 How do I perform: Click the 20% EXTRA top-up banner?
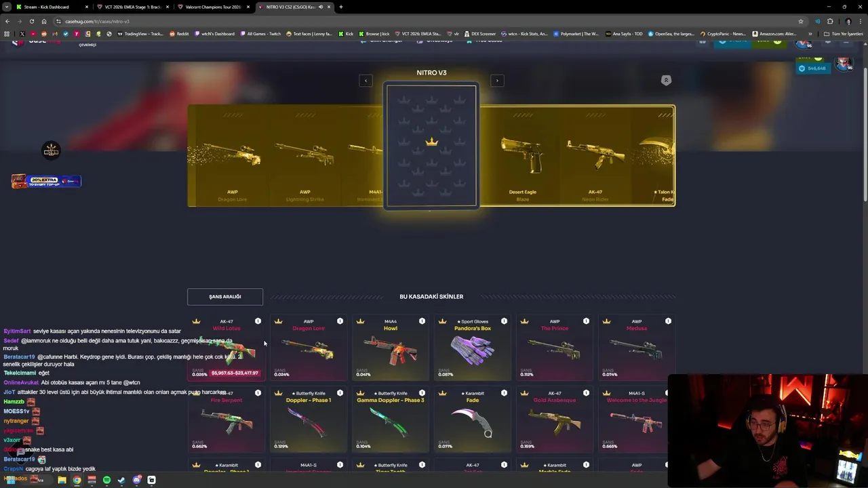(x=46, y=181)
